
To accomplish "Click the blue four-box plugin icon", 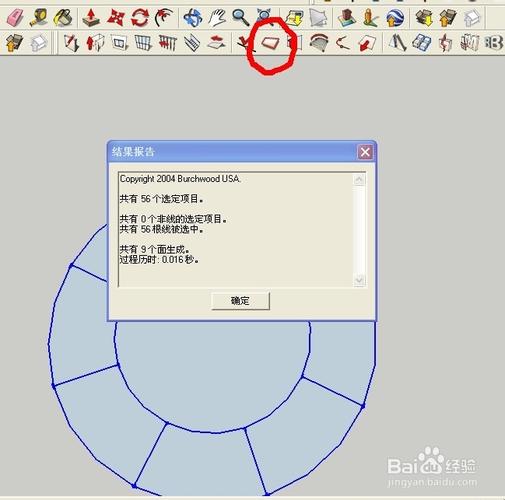I will [x=421, y=43].
